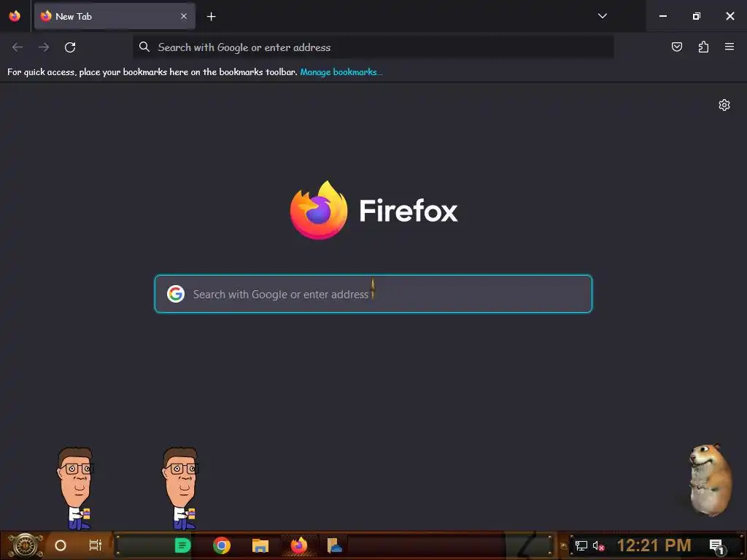
Task: Open the steampunk Start button
Action: [25, 545]
